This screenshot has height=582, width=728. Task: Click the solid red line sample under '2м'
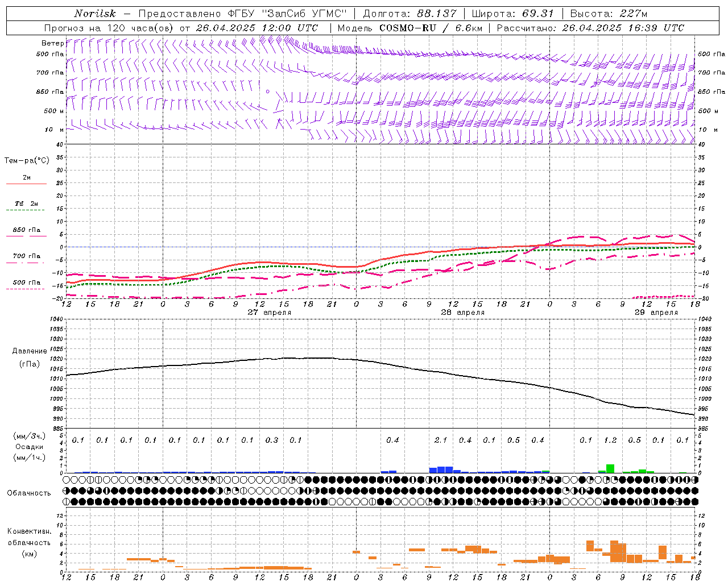[x=26, y=184]
